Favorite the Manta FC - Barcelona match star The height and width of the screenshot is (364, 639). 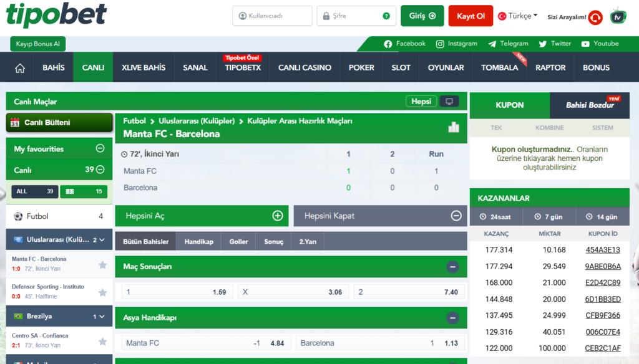point(103,265)
